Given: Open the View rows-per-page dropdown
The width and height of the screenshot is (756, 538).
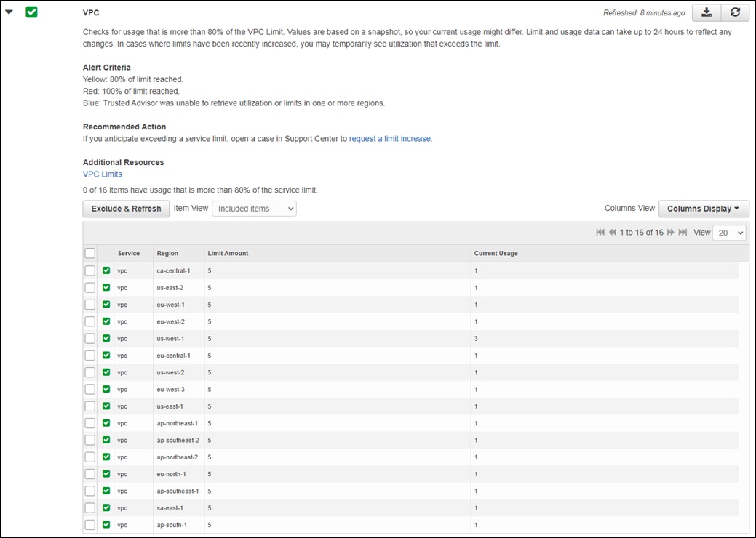Looking at the screenshot, I should (729, 233).
